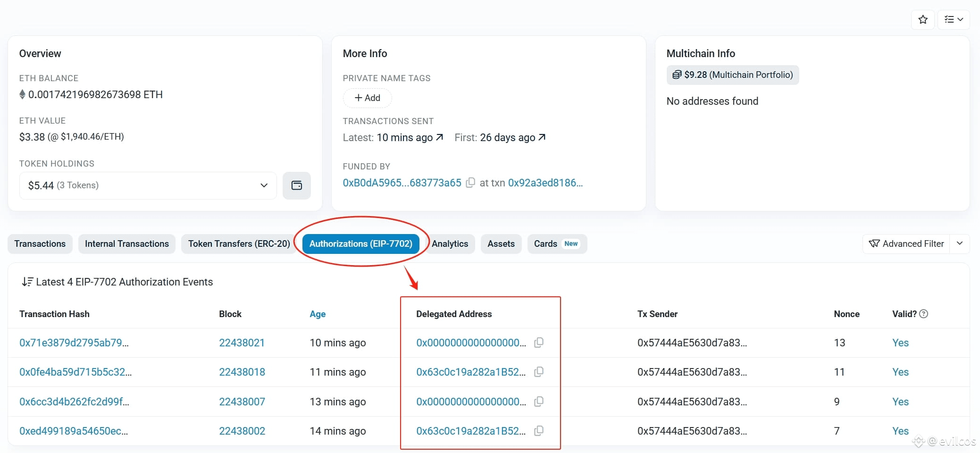
Task: Open block 22438021
Action: (x=242, y=343)
